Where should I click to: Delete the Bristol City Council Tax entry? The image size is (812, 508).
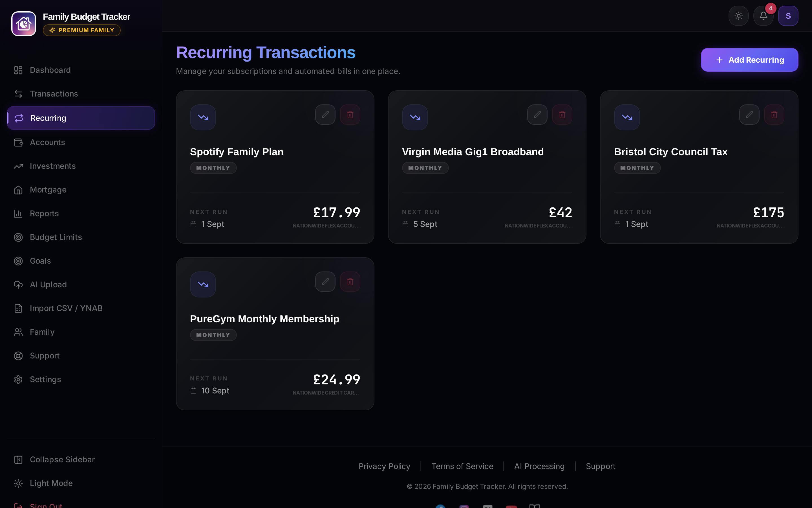774,115
